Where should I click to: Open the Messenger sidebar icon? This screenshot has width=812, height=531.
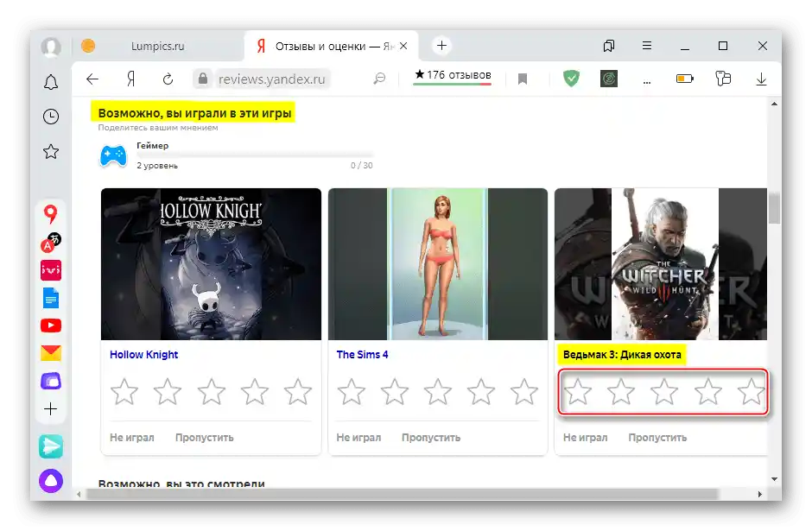(51, 446)
